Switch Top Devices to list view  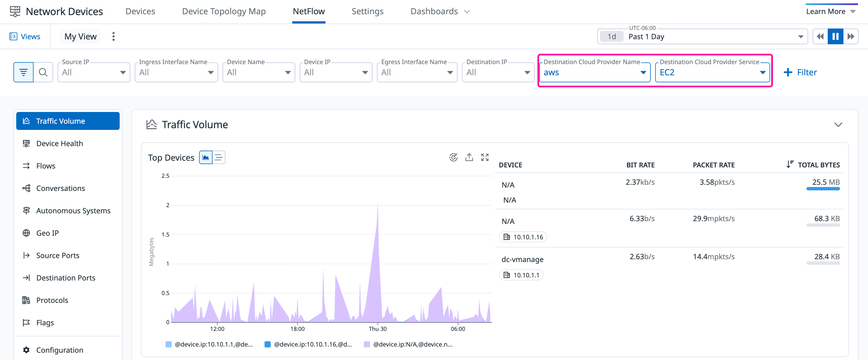click(219, 157)
